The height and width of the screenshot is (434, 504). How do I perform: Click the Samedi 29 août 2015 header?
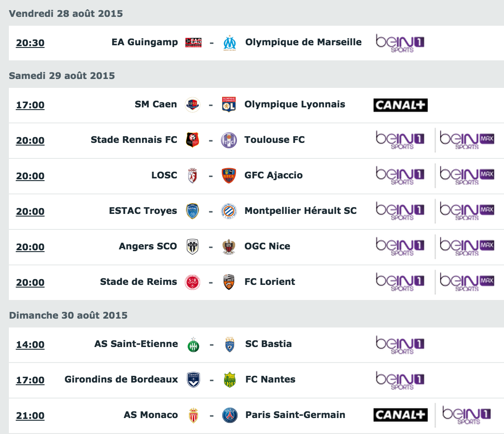[x=62, y=75]
